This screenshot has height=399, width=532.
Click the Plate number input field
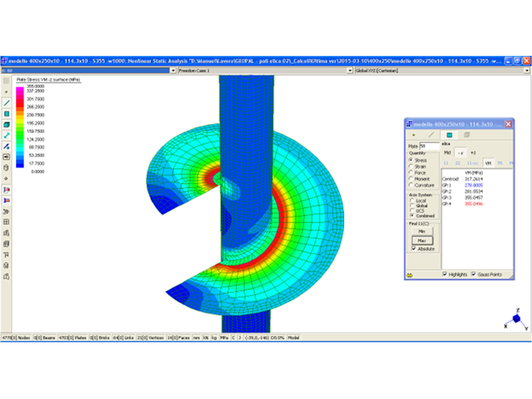click(x=429, y=146)
